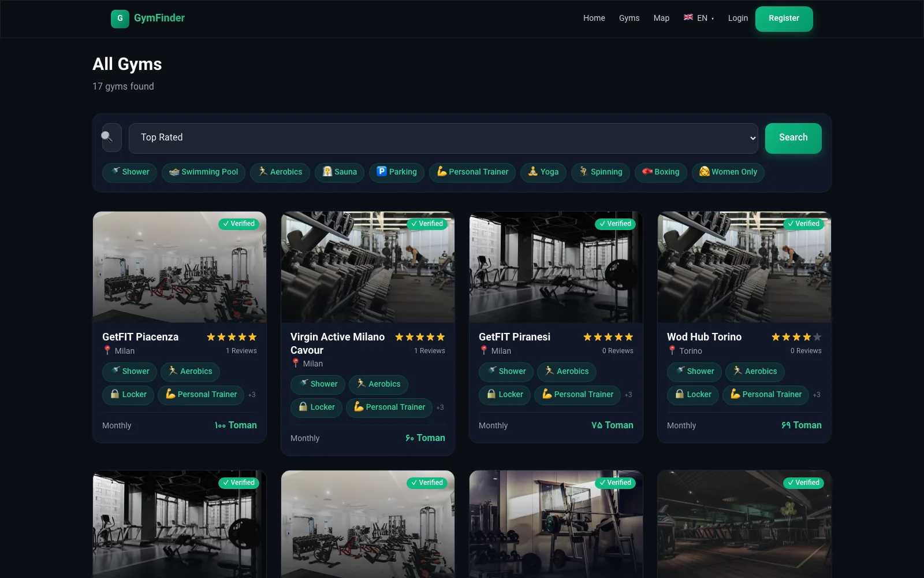Enable the Women Only filter
This screenshot has height=578, width=924.
(728, 172)
